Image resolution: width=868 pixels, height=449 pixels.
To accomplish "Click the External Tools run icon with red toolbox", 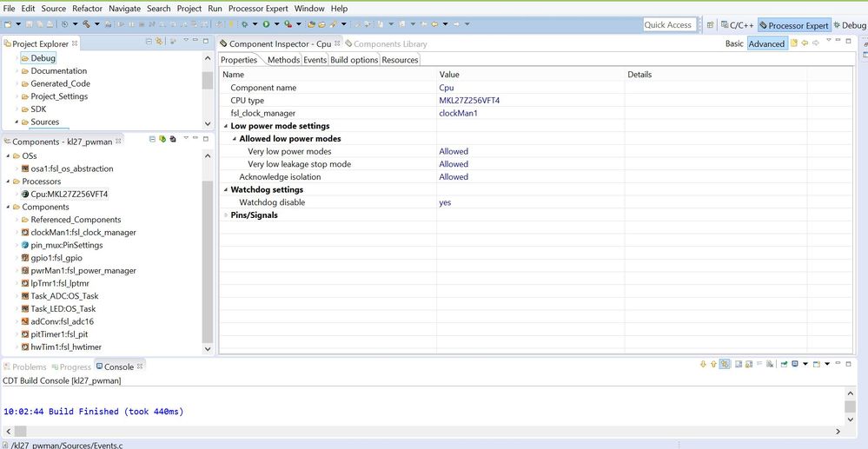I will click(288, 24).
